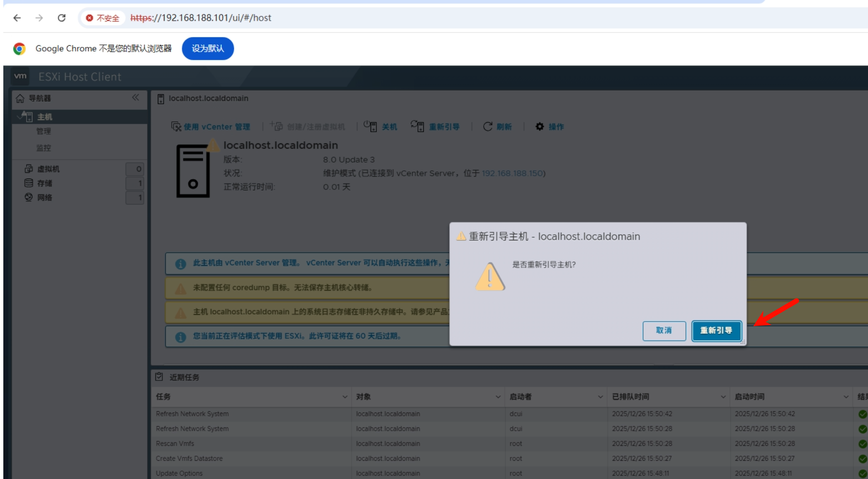868x479 pixels.
Task: Open 管理 under the host node
Action: pos(44,131)
